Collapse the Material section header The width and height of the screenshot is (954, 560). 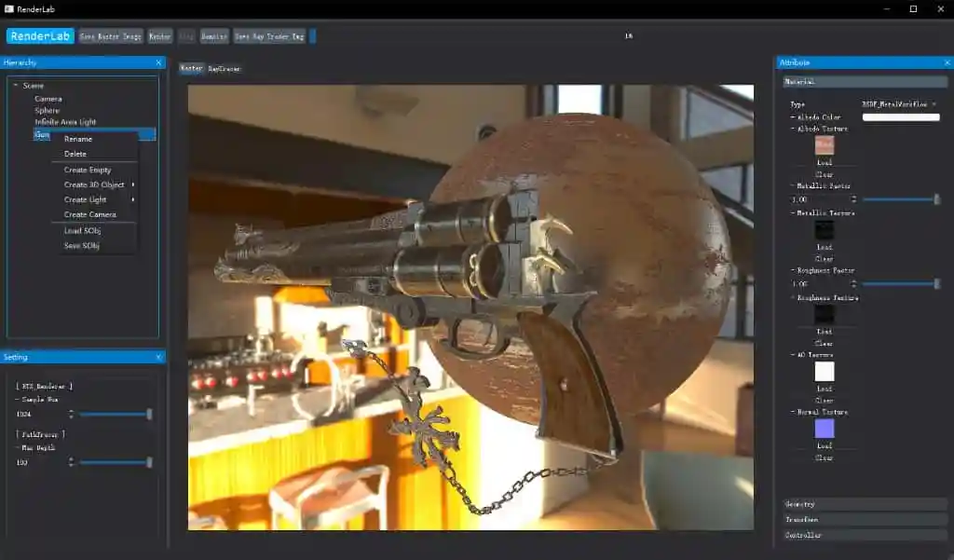point(865,82)
